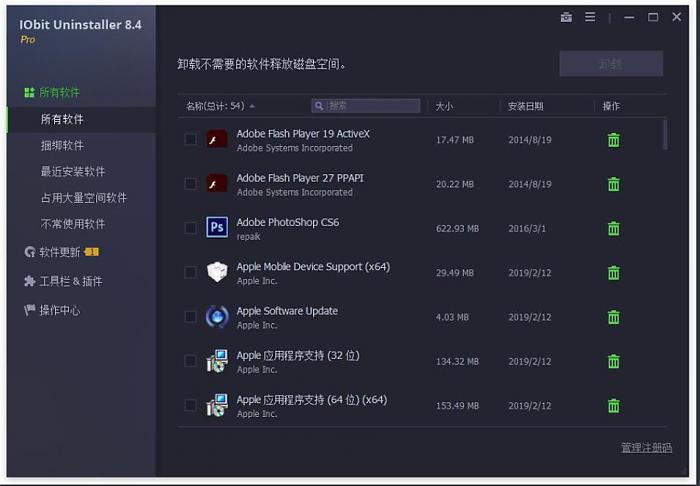Click the 搜索 search input field
This screenshot has height=486, width=700.
[x=370, y=106]
